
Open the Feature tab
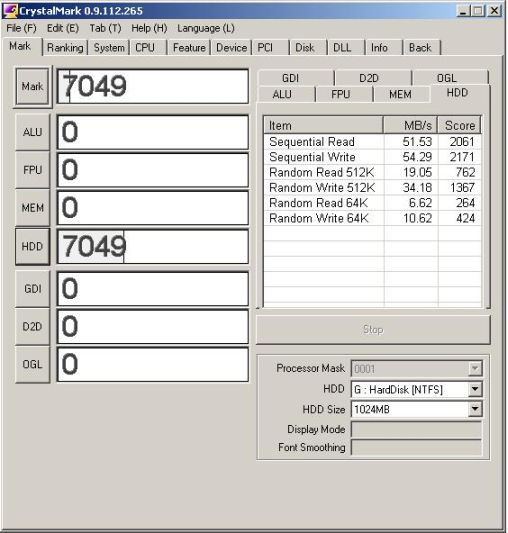pos(189,48)
